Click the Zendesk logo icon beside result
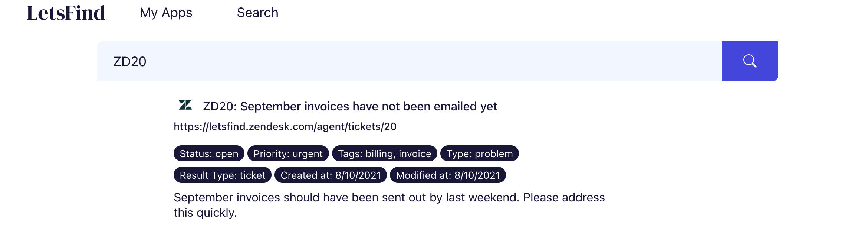868x249 pixels. 185,105
